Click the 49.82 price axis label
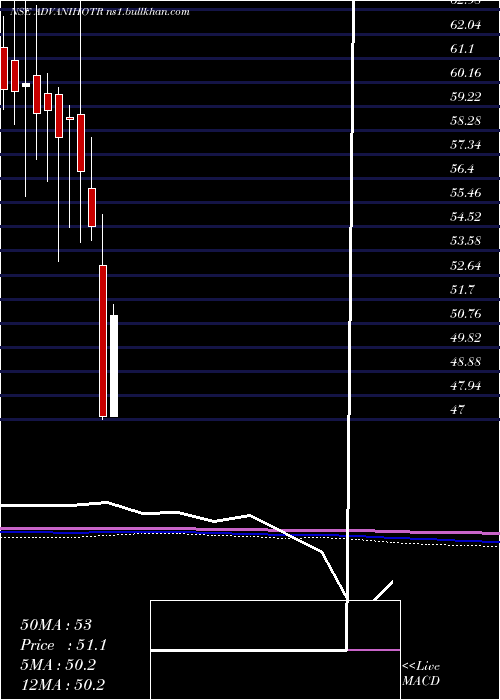 point(466,338)
